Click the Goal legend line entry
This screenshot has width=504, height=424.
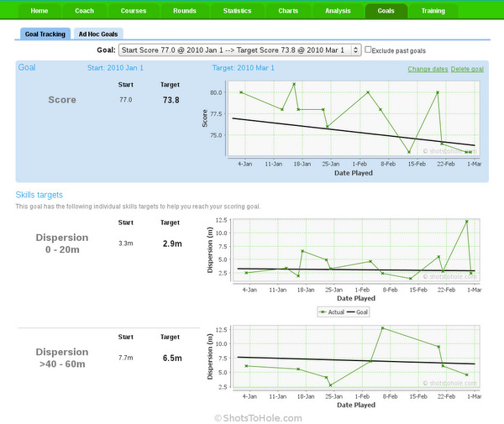pyautogui.click(x=358, y=311)
